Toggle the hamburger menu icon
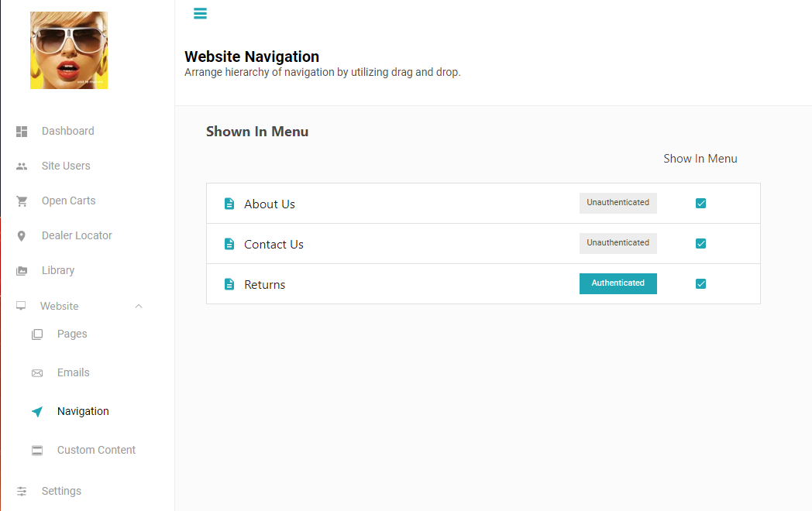 click(200, 13)
